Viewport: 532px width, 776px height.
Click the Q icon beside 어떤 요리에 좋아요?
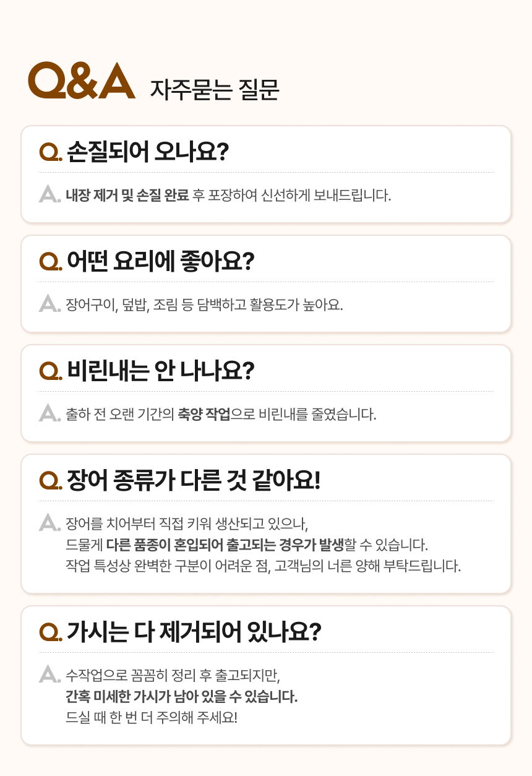49,262
